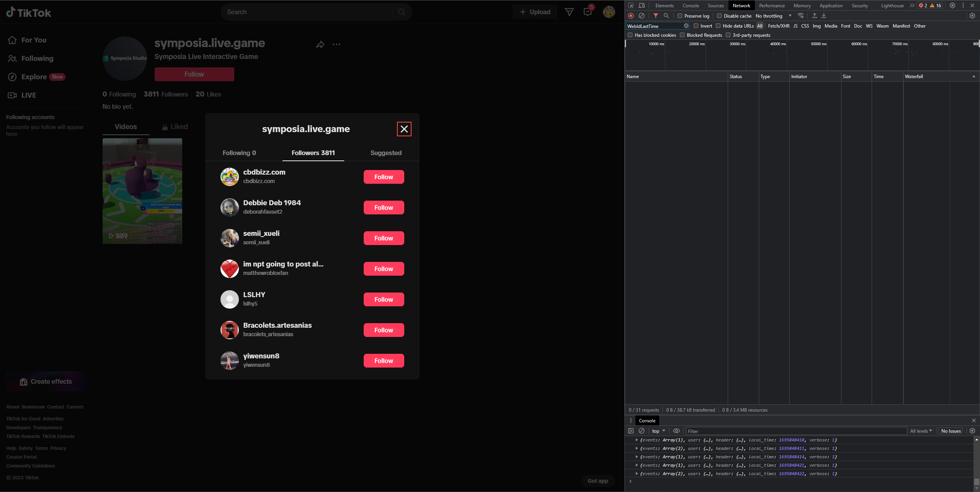Expand console entry local_time 1695848414
This screenshot has width=980, height=492.
pos(637,457)
